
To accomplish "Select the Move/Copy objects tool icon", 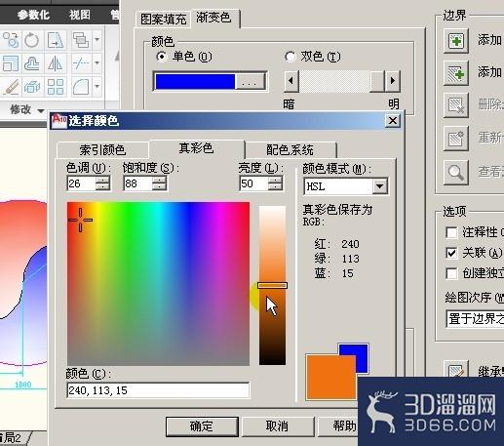I will point(11,40).
